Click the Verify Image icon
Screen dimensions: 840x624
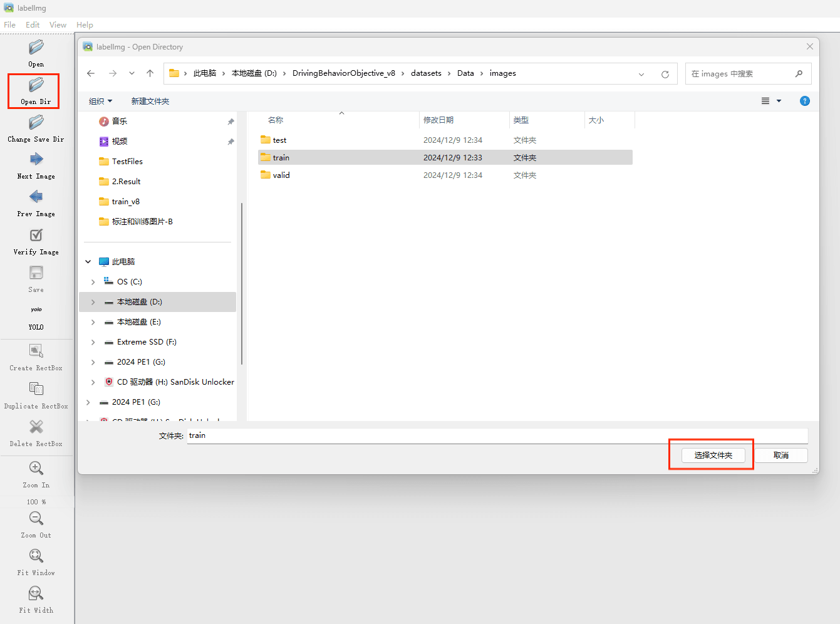pos(36,236)
